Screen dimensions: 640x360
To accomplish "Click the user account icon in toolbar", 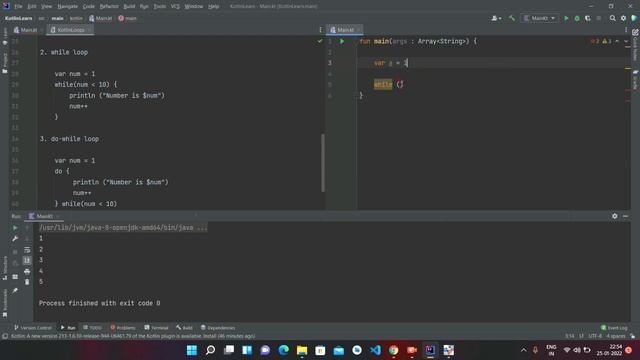I will [x=495, y=18].
